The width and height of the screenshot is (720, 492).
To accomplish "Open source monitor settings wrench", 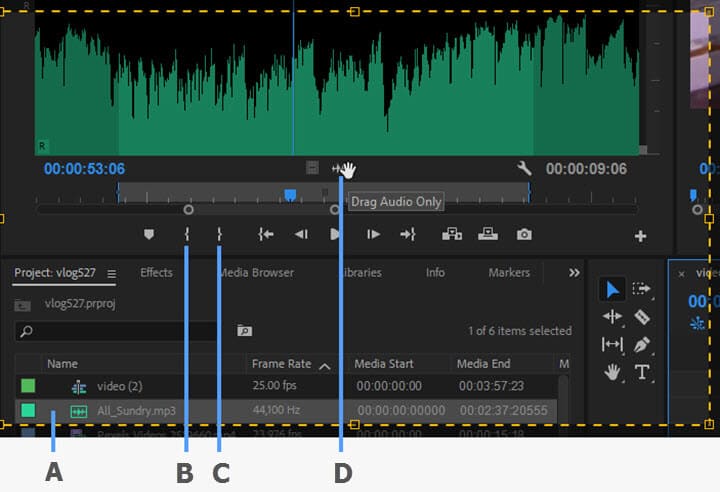I will 524,169.
